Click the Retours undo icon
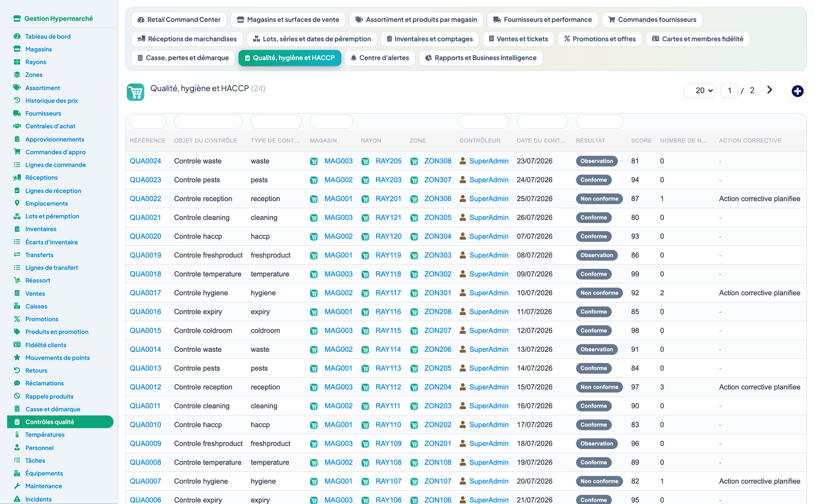 tap(17, 370)
